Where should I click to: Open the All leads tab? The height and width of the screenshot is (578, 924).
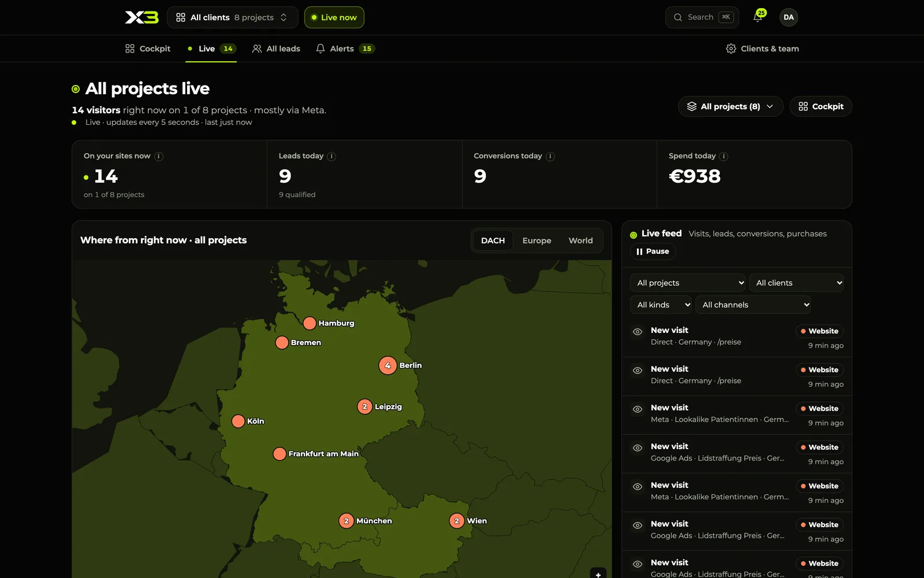click(276, 49)
